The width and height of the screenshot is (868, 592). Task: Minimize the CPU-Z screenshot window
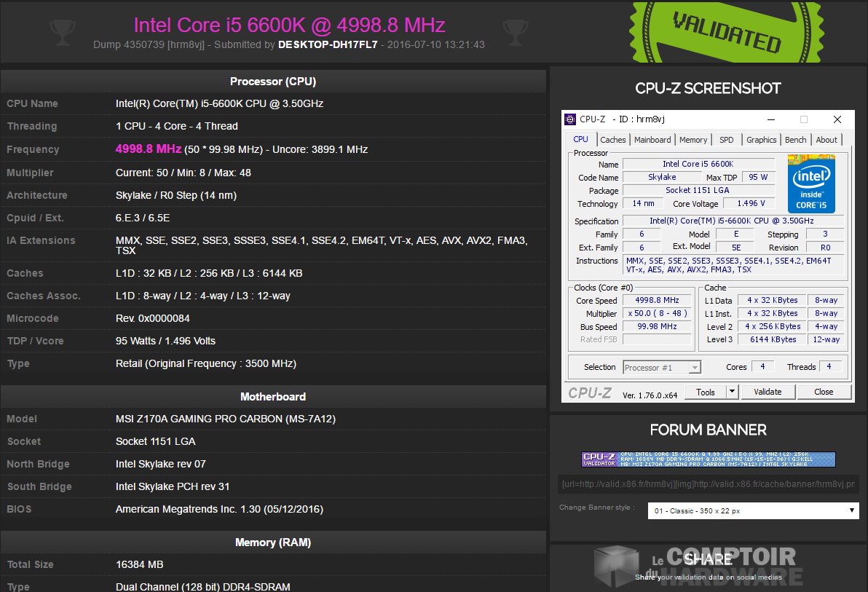point(771,119)
